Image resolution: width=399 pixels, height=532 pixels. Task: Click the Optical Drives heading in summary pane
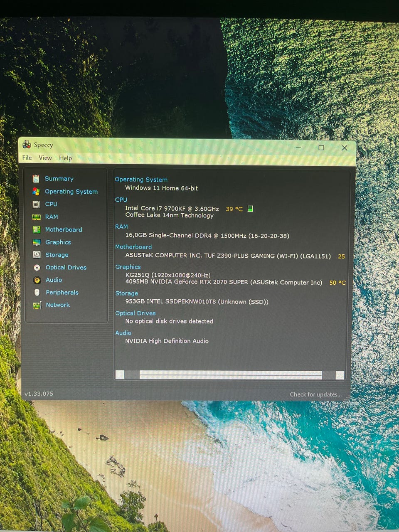click(135, 313)
